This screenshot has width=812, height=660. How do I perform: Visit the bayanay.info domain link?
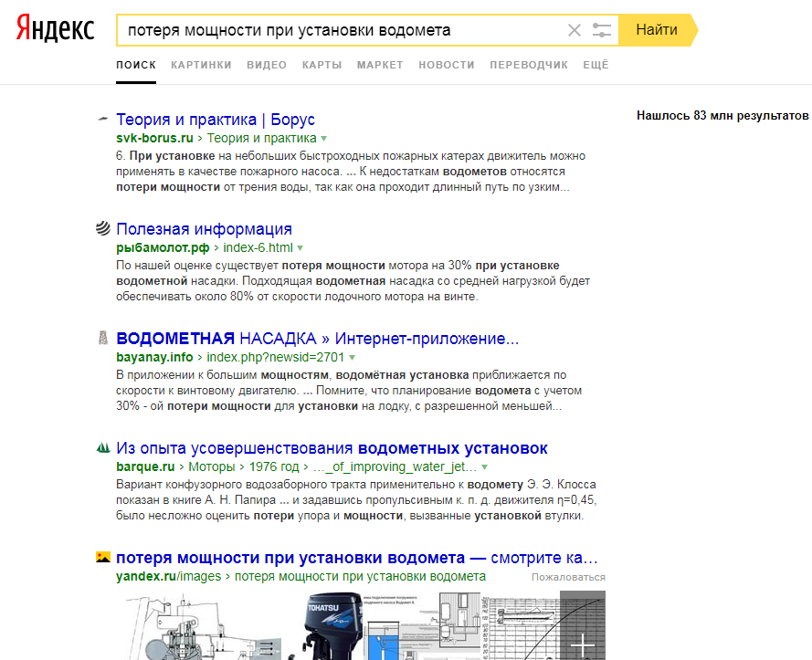(154, 358)
